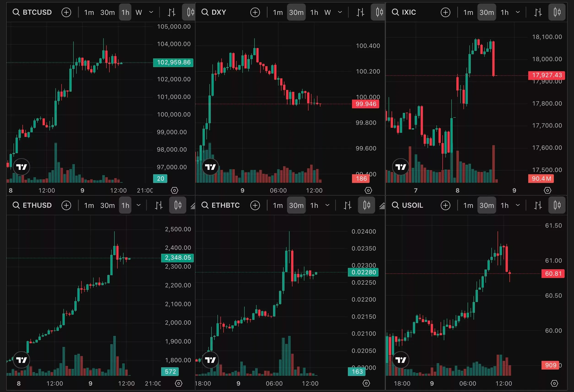574x392 pixels.
Task: Expand the interval dropdown on the ETHUSD chart
Action: click(138, 205)
